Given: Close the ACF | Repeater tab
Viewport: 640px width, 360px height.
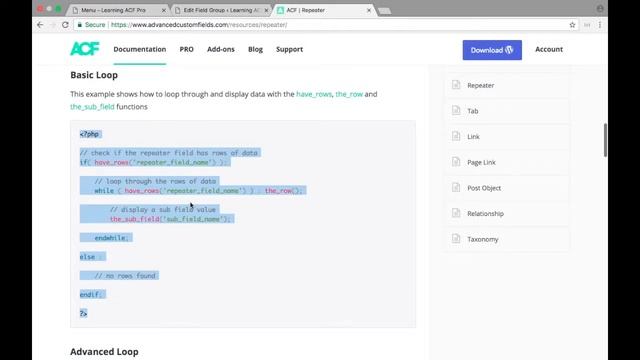Looking at the screenshot, I should tap(369, 10).
